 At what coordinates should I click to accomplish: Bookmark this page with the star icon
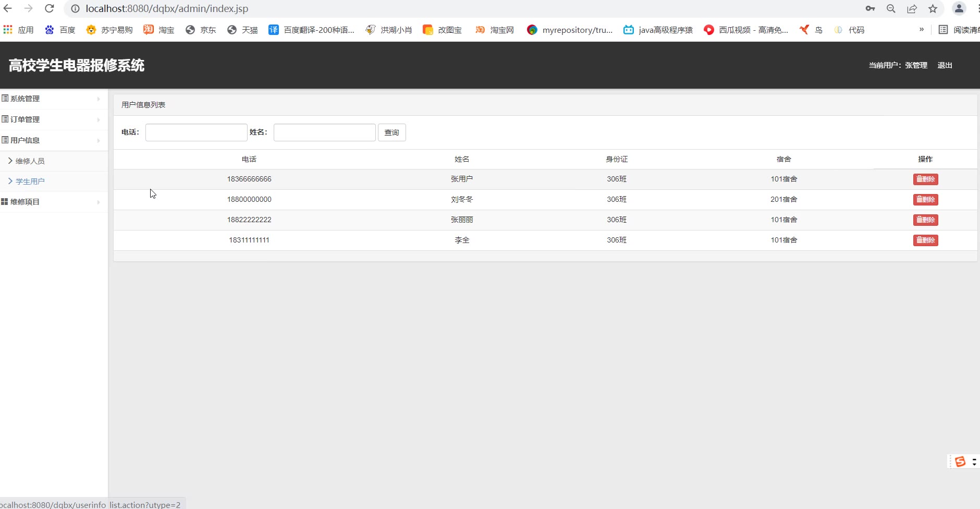[x=933, y=8]
